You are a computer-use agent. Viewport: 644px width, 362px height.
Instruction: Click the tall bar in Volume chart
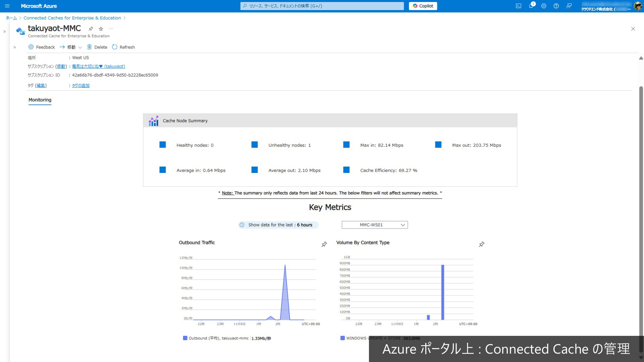pos(443,292)
